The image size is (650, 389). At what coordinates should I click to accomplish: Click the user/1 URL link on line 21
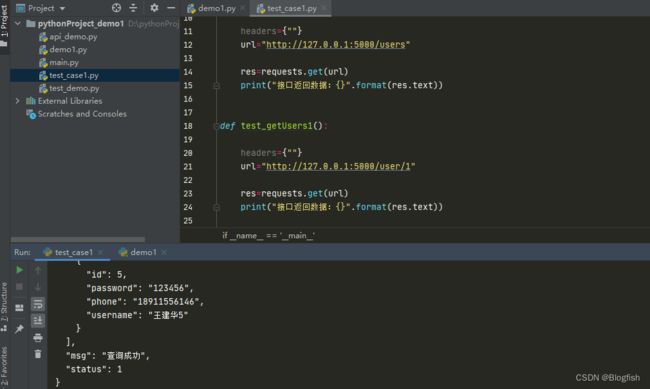pyautogui.click(x=338, y=166)
